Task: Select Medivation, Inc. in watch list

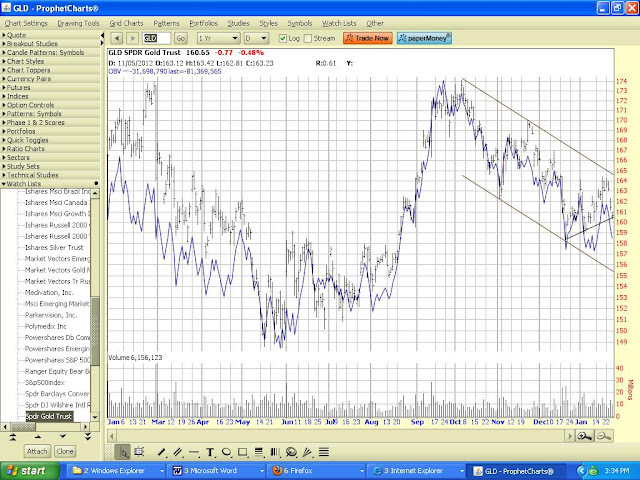Action: tap(49, 293)
